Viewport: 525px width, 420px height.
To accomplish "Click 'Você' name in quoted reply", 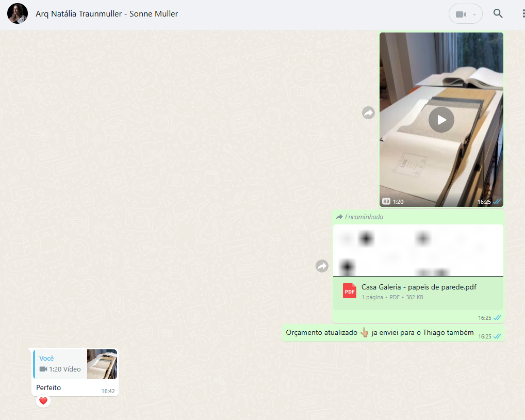I will pos(46,359).
